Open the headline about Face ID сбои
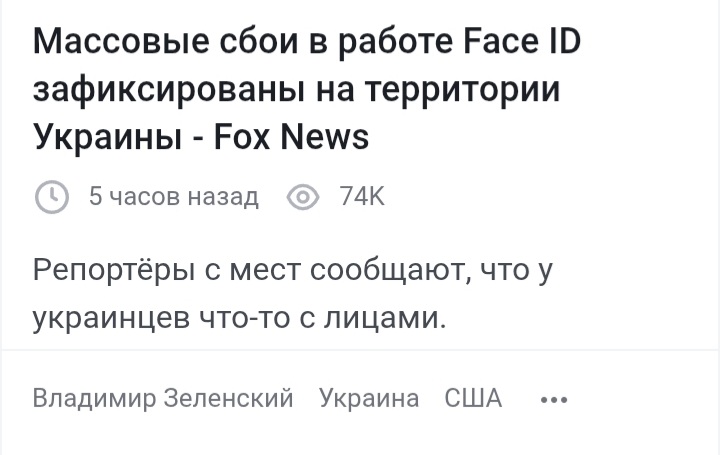The image size is (720, 455). coord(307,89)
